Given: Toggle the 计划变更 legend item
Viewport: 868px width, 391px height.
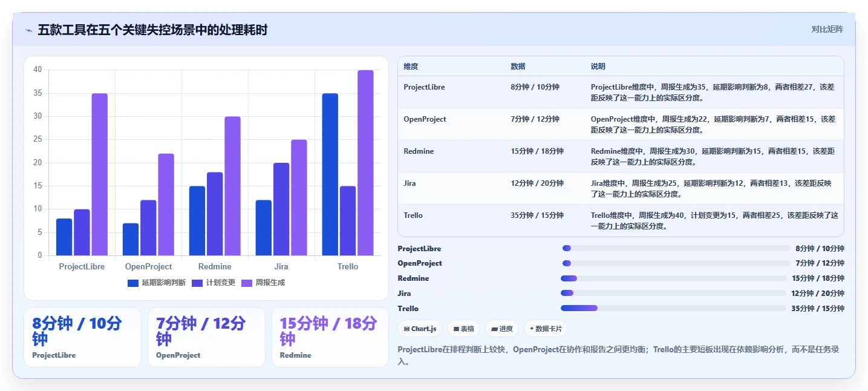Looking at the screenshot, I should [214, 283].
